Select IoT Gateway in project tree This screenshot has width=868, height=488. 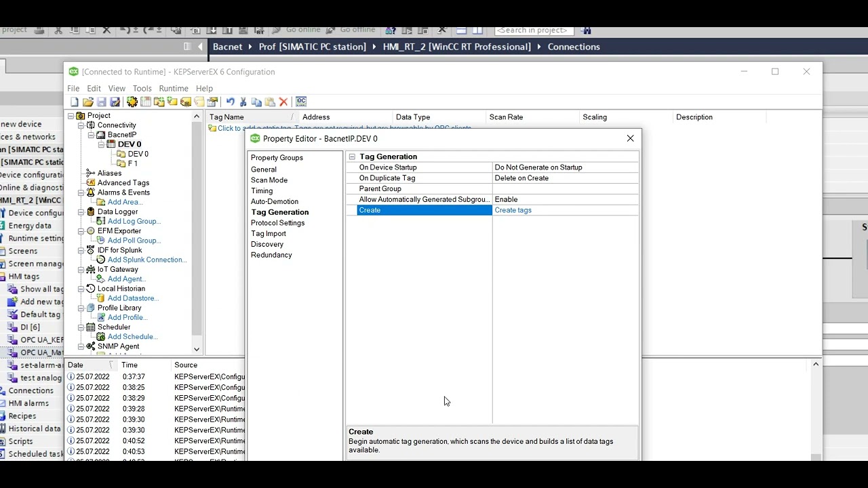coord(117,270)
